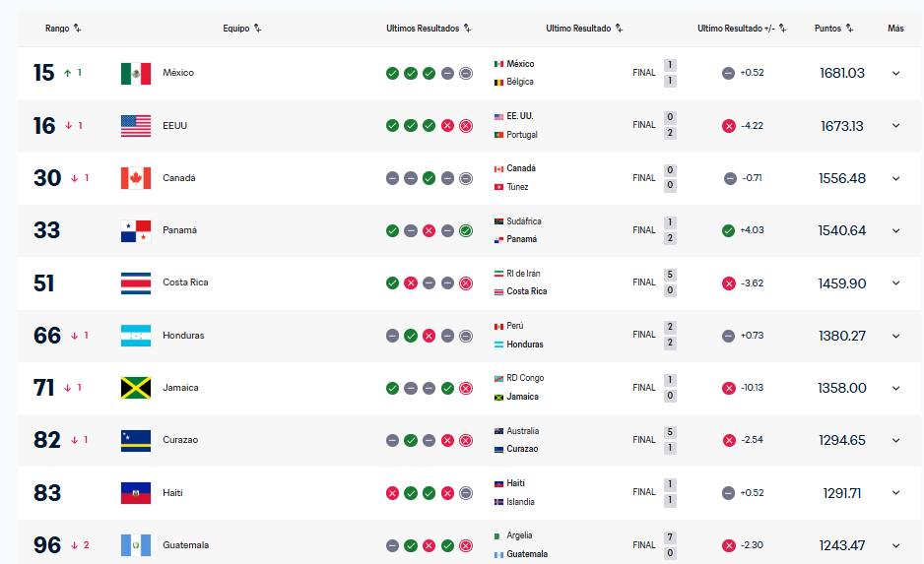The height and width of the screenshot is (564, 924).
Task: Click the México flag icon
Action: pyautogui.click(x=135, y=73)
